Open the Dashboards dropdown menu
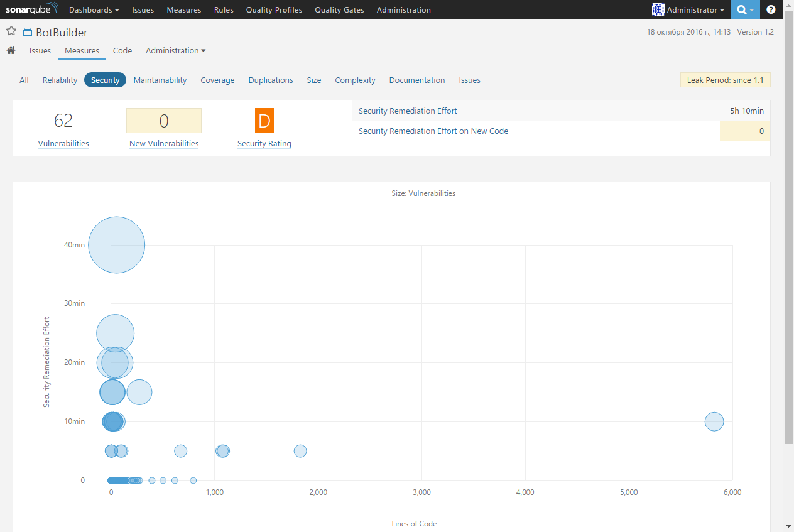The image size is (794, 532). point(94,9)
